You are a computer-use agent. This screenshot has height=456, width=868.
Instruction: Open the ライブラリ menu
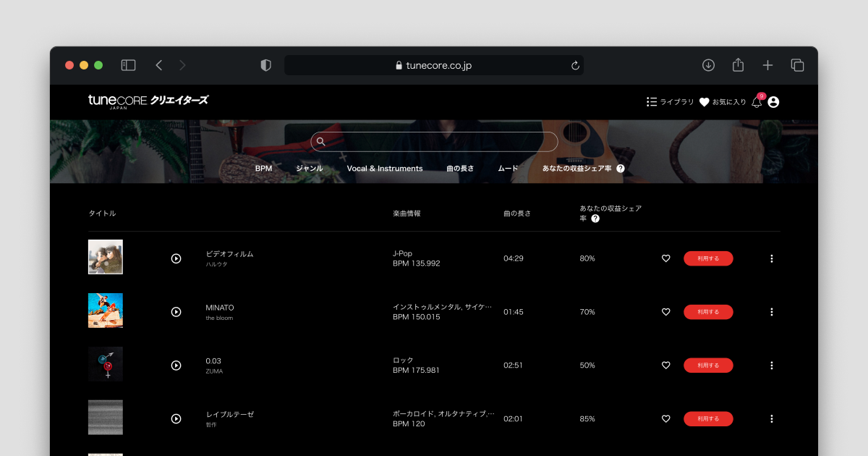pyautogui.click(x=670, y=102)
